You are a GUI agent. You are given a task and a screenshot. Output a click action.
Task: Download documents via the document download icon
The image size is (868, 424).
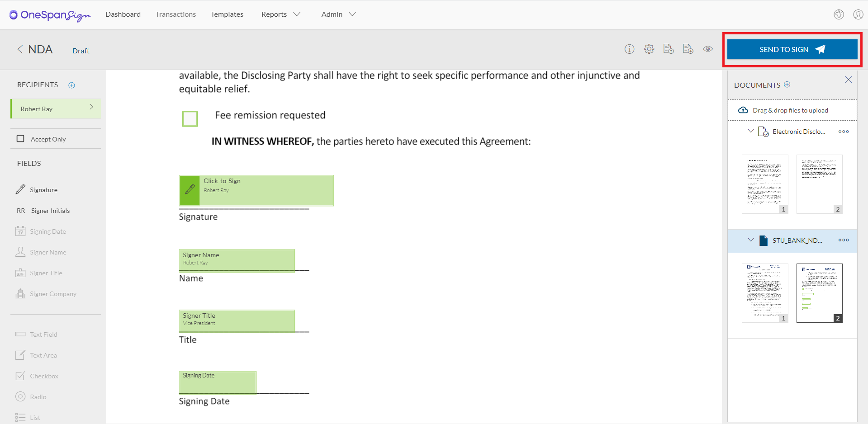[688, 49]
